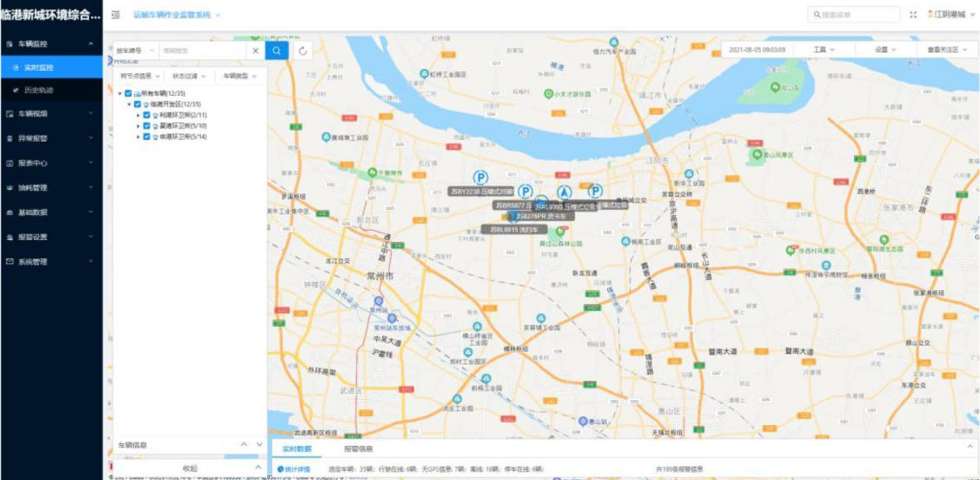Click the 收起 collapse button

coord(190,468)
